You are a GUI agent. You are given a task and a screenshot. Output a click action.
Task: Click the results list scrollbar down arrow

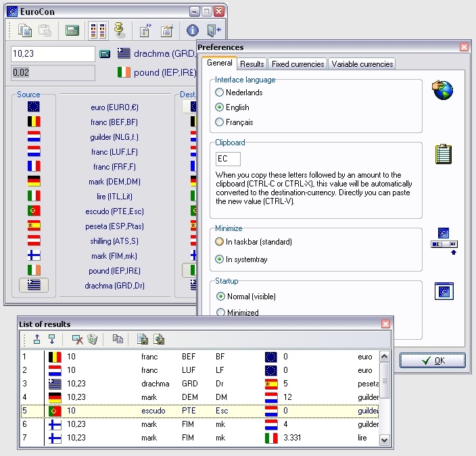tap(384, 440)
